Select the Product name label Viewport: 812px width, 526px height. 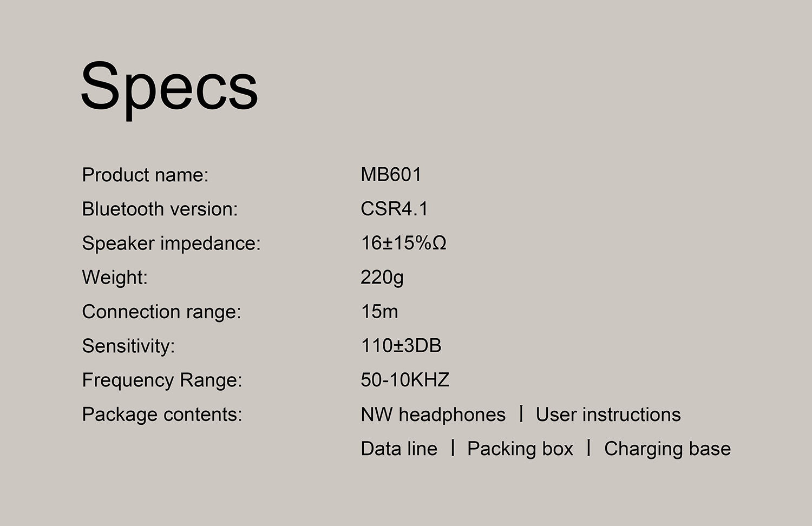coord(145,175)
